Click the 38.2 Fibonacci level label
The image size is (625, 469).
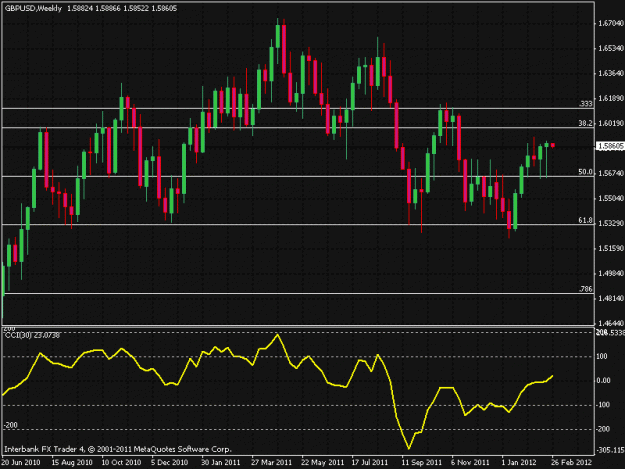click(x=586, y=123)
